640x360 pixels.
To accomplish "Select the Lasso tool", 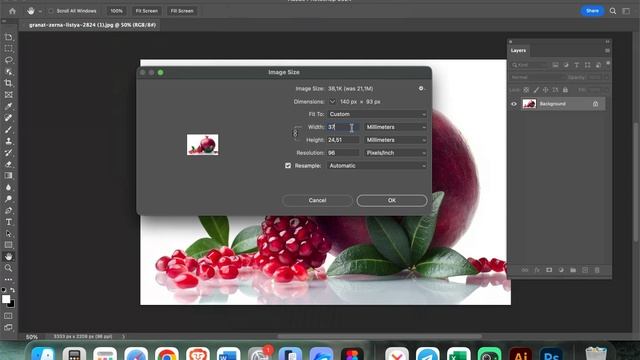I will (9, 60).
